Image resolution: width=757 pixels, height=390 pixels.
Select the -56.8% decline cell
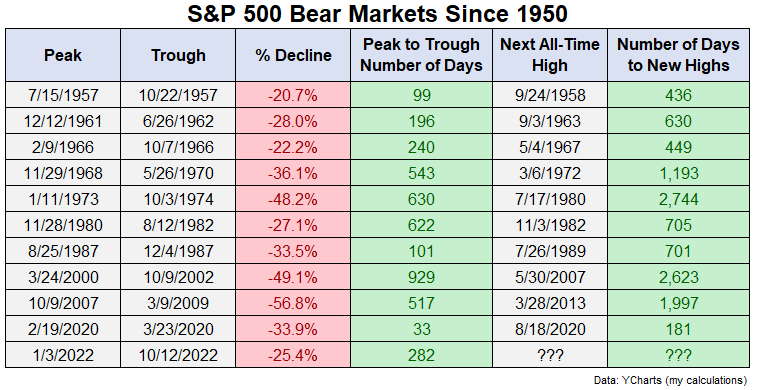tap(293, 303)
